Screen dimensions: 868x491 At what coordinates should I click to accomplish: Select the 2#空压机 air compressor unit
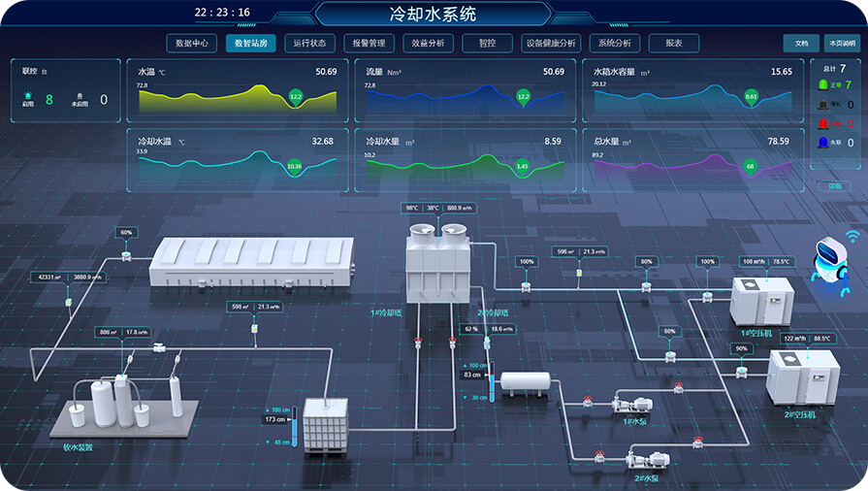coord(802,376)
